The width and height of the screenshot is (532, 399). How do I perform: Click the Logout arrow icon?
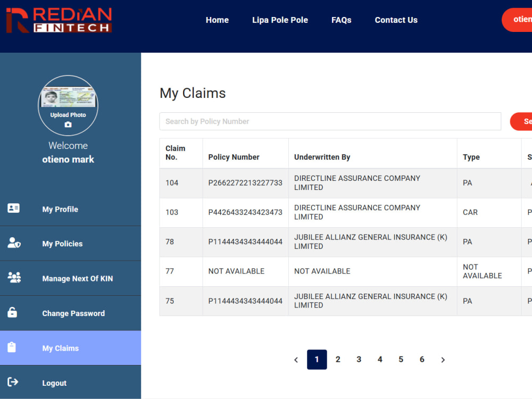pos(13,381)
